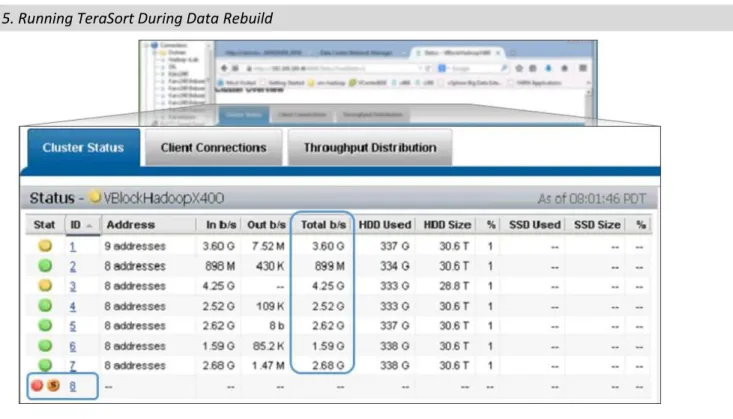Click browser back arrow in background window
This screenshot has width=733, height=419.
point(224,68)
